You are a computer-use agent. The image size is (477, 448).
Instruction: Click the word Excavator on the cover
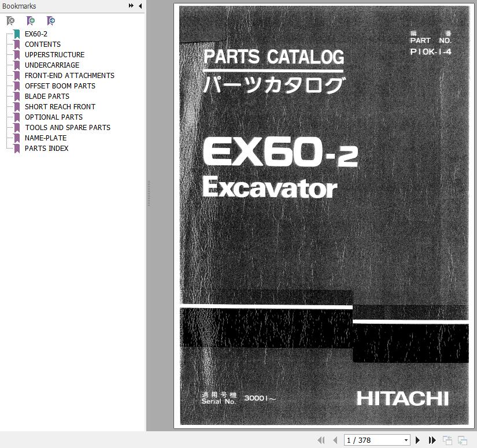coord(270,187)
